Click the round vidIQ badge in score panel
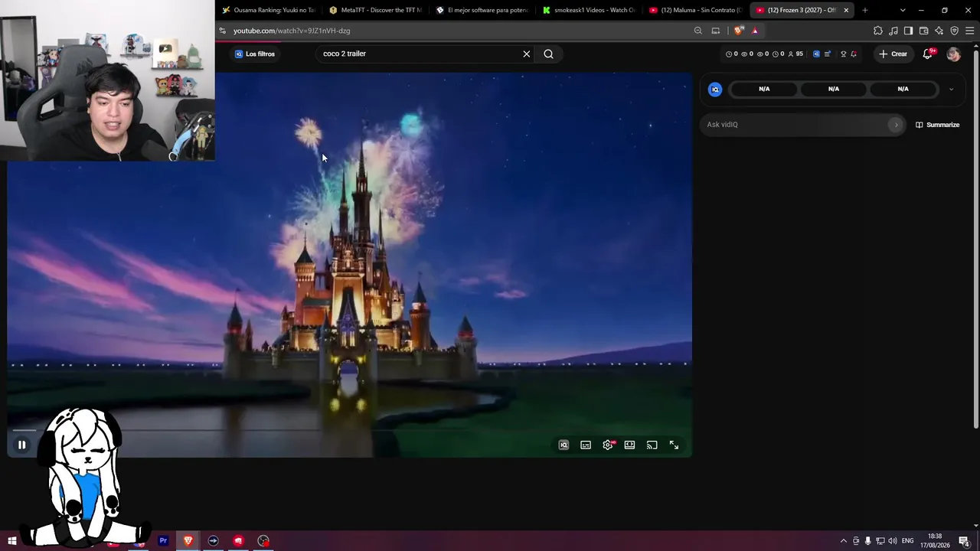The image size is (980, 551). 715,89
